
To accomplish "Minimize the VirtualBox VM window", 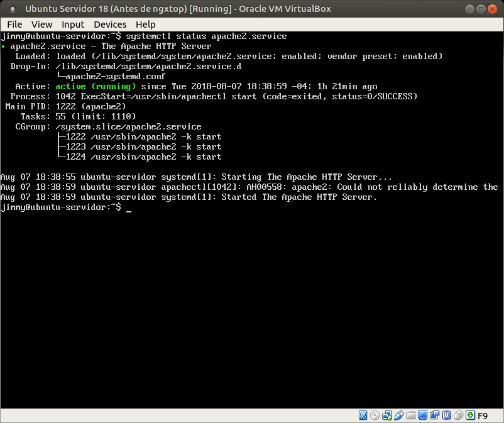I will tap(468, 9).
